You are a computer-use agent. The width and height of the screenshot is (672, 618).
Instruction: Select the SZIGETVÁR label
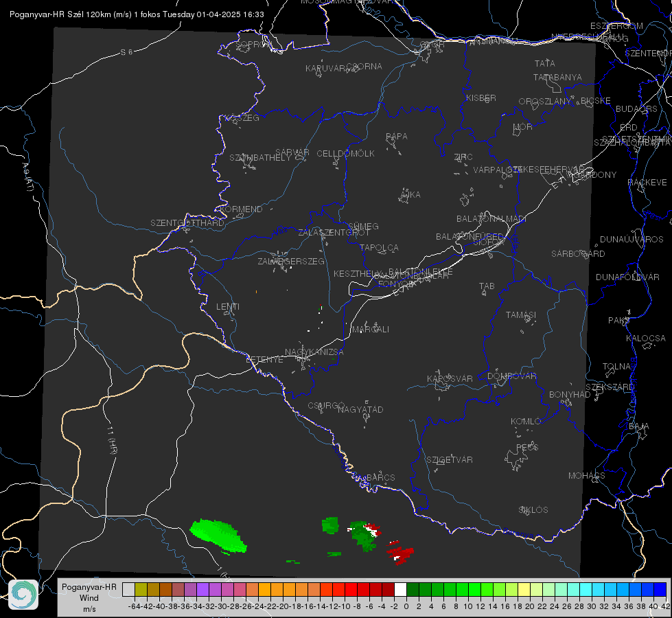click(x=450, y=460)
